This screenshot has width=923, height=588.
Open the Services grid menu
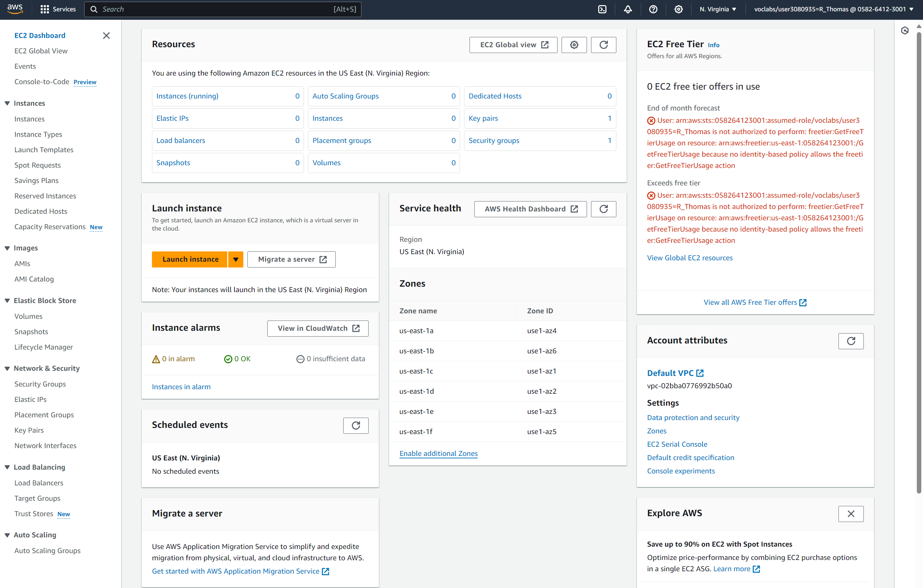coord(58,9)
